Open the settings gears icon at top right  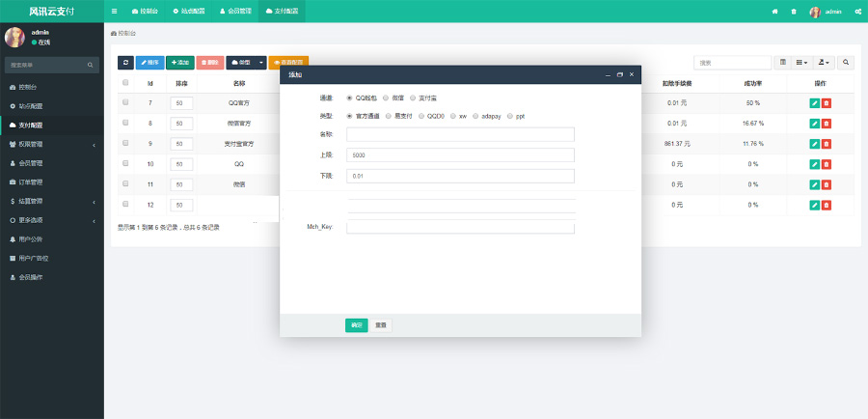[x=856, y=12]
